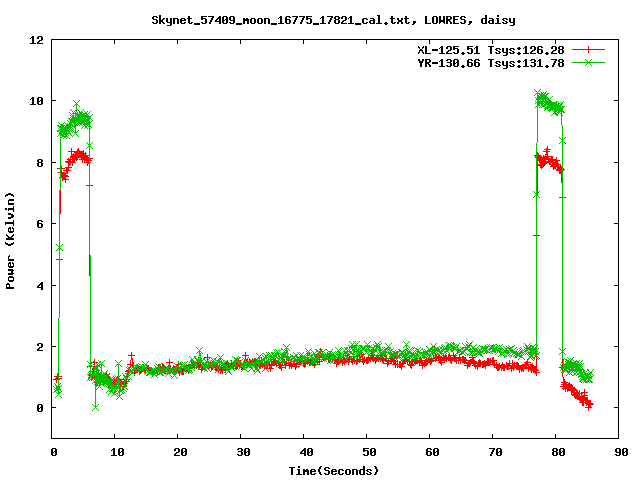The image size is (640, 480).
Task: Click x-axis tick label 90
Action: [621, 452]
